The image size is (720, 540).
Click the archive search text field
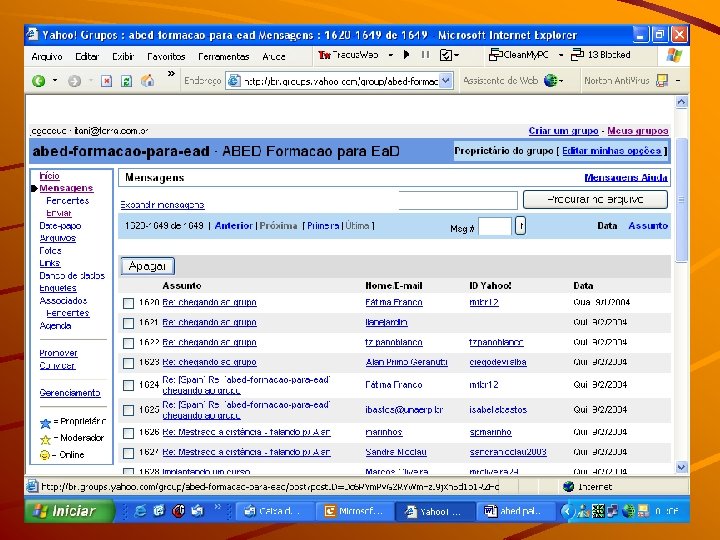click(x=458, y=200)
